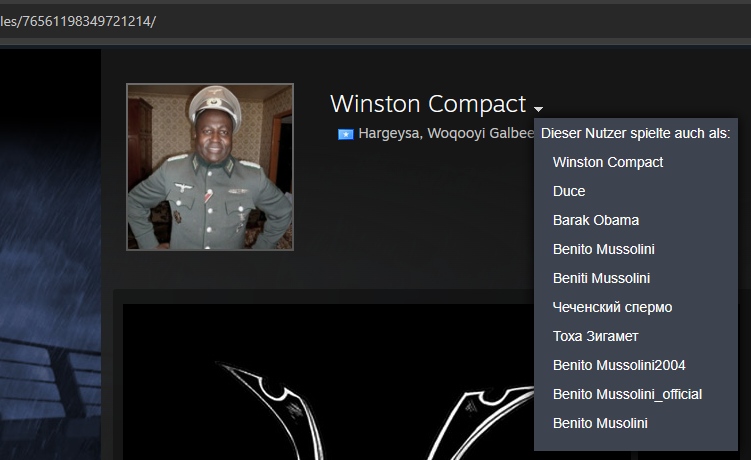
Task: Select the Benito Mussolini alias entry
Action: [x=603, y=249]
